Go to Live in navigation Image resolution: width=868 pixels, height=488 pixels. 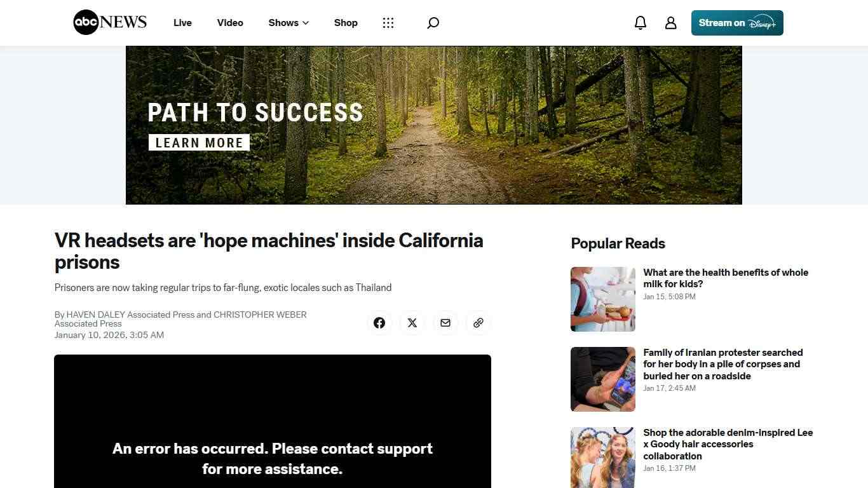tap(182, 23)
